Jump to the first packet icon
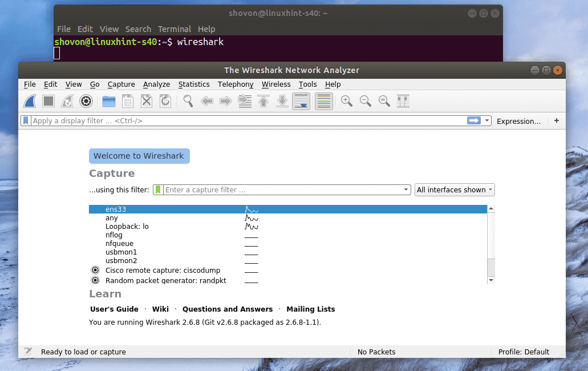 pyautogui.click(x=263, y=101)
